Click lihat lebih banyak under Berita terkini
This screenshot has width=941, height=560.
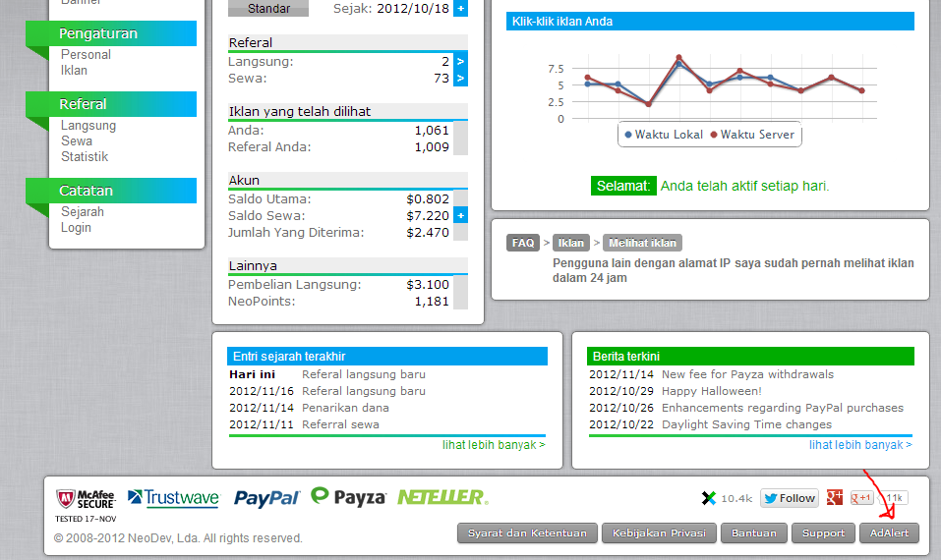(x=860, y=445)
